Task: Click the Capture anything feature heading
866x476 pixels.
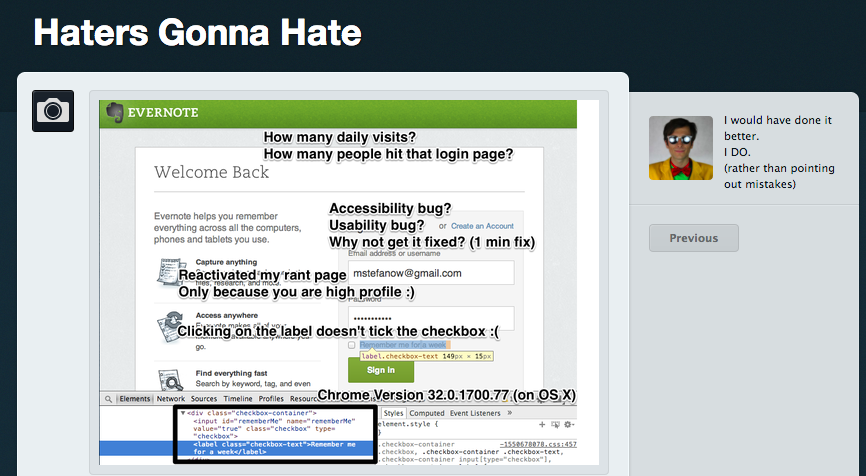Action: coord(226,262)
